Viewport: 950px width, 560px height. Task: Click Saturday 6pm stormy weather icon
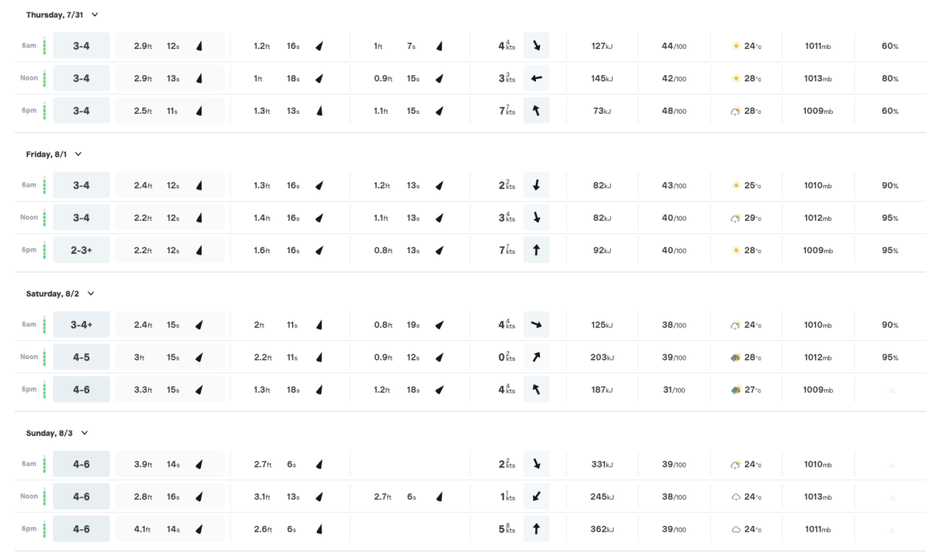tap(736, 390)
